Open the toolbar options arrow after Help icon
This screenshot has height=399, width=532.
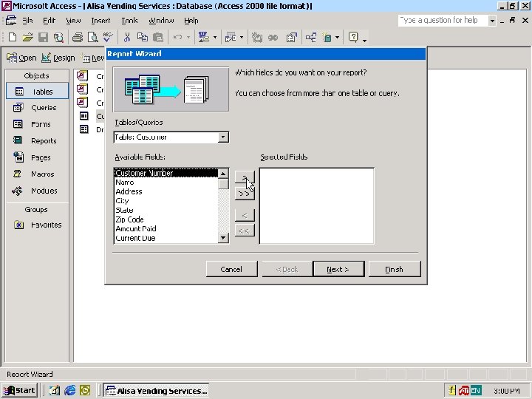[365, 41]
